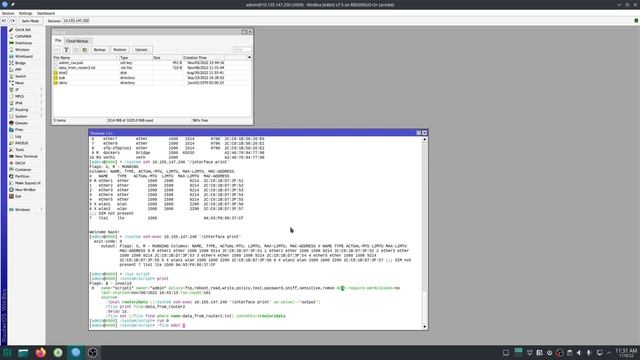Open the PPP sidebar item
The width and height of the screenshot is (640, 360).
(18, 70)
